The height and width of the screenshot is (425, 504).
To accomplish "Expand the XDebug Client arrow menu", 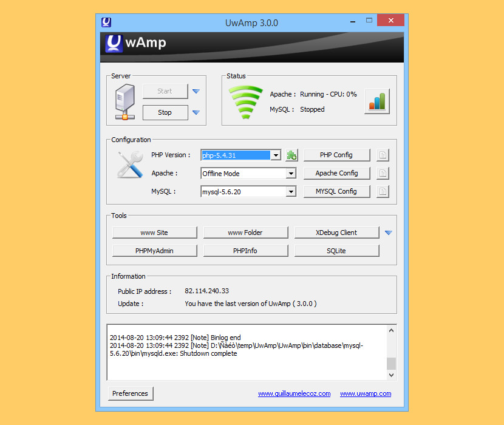I will click(388, 233).
